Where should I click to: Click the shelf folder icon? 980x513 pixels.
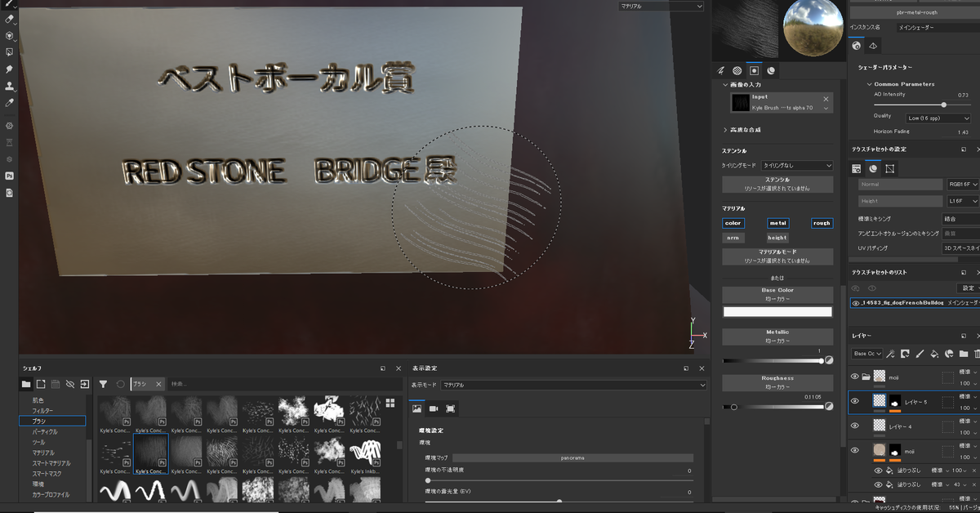[26, 384]
